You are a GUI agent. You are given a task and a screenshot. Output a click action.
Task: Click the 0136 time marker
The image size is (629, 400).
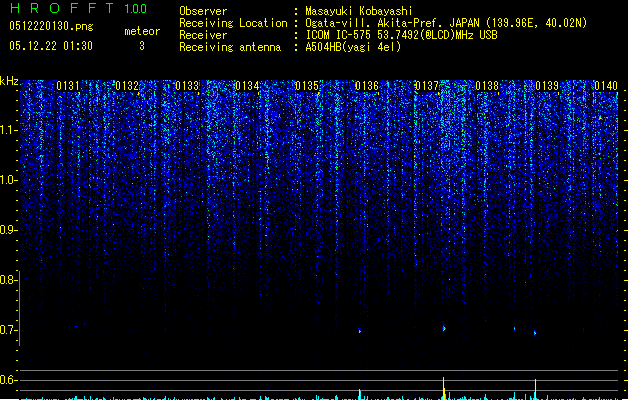[x=367, y=86]
